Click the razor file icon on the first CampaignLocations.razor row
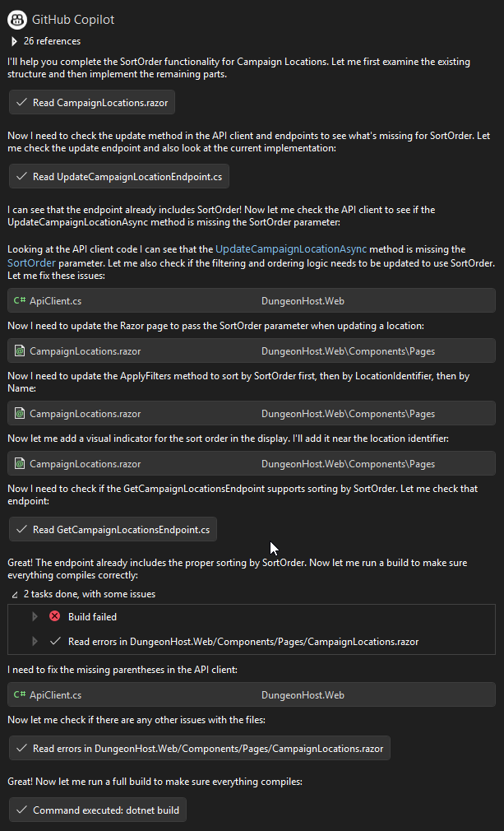The height and width of the screenshot is (831, 504). tap(20, 351)
